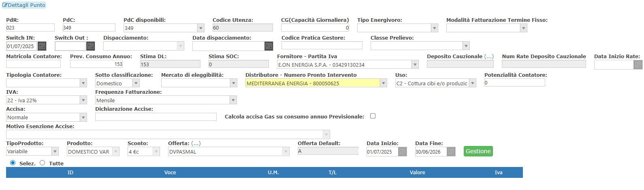Open the Offerta DVPASMAL dropdown
Image resolution: width=644 pixels, height=190 pixels.
click(x=286, y=151)
